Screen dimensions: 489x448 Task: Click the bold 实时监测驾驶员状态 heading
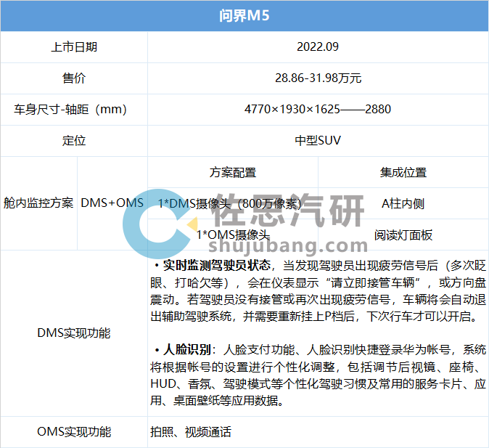click(x=217, y=265)
